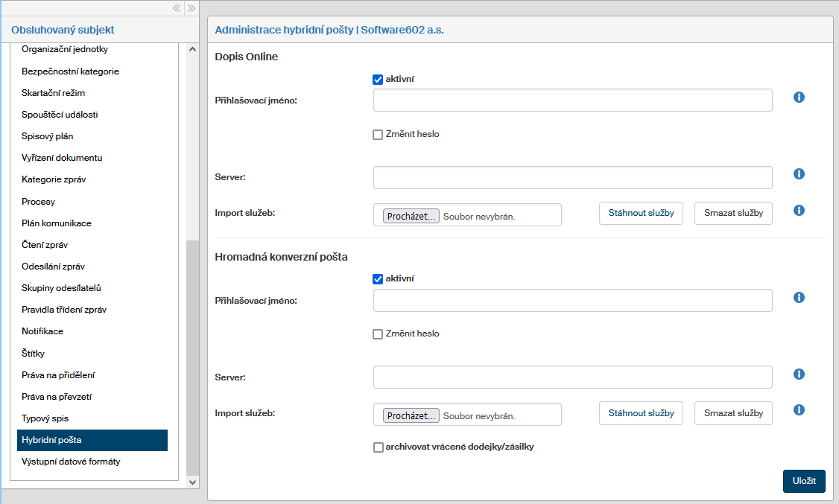This screenshot has height=504, width=839.
Task: Uncheck aktivní under Dopis Online
Action: point(378,79)
